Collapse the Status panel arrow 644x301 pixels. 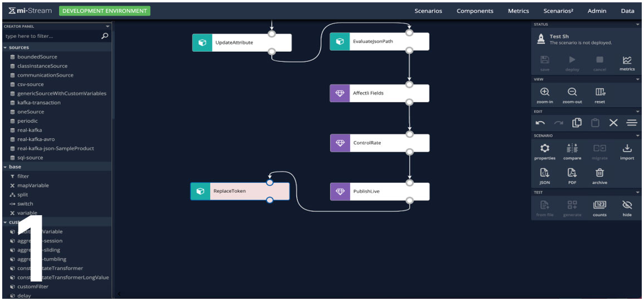point(638,25)
